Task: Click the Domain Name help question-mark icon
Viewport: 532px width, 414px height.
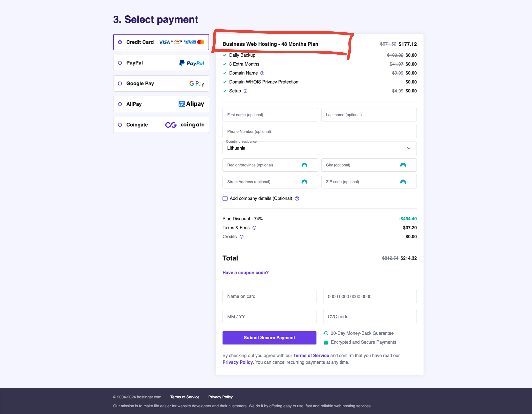Action: 262,73
